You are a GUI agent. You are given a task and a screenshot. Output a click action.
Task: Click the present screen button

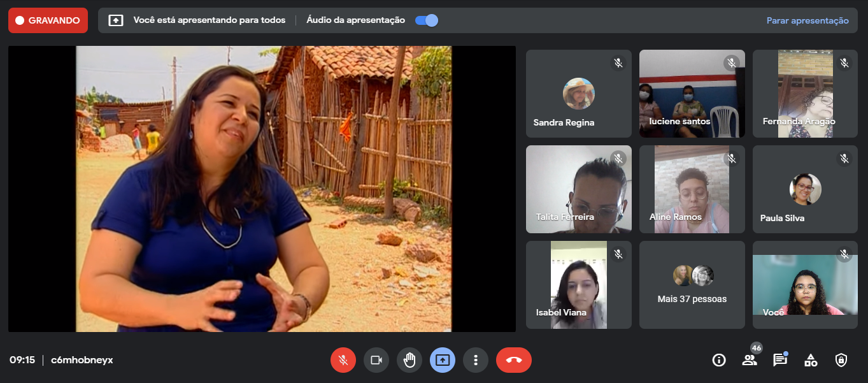[x=442, y=360]
